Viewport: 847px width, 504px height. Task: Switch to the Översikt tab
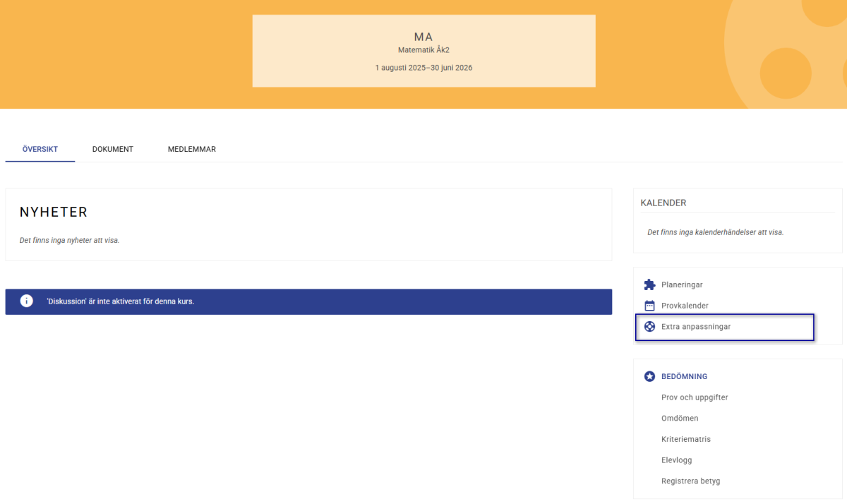tap(40, 149)
